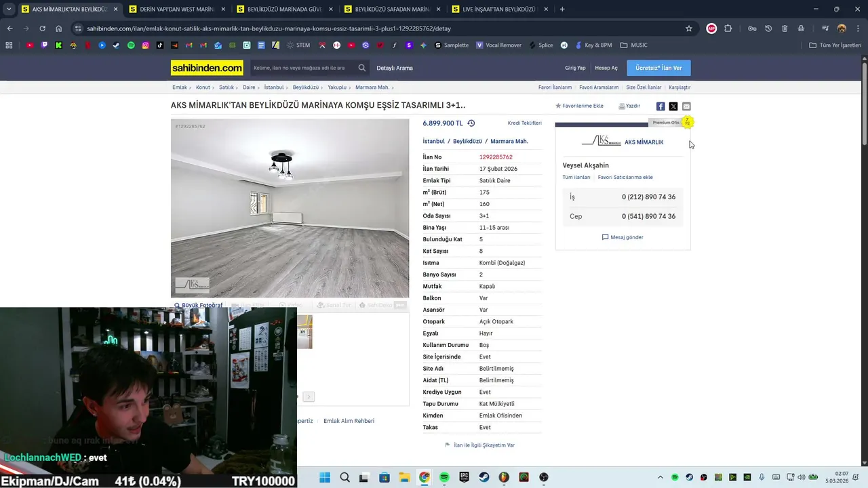Image resolution: width=868 pixels, height=488 pixels.
Task: Click the sahibinden search input field
Action: (x=302, y=68)
